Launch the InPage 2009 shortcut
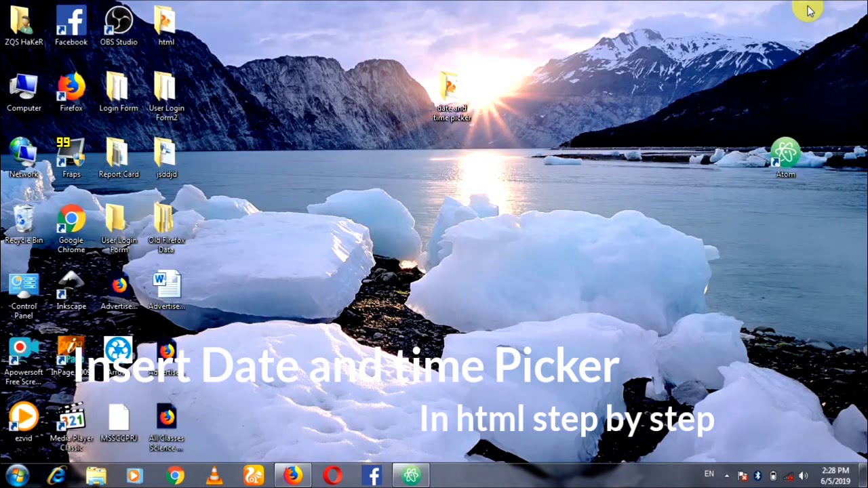 [x=71, y=357]
